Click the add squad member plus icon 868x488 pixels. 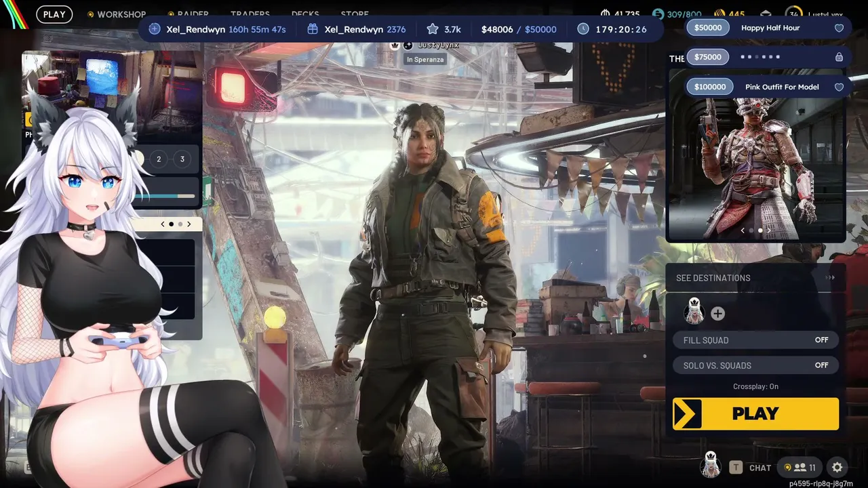pos(717,314)
